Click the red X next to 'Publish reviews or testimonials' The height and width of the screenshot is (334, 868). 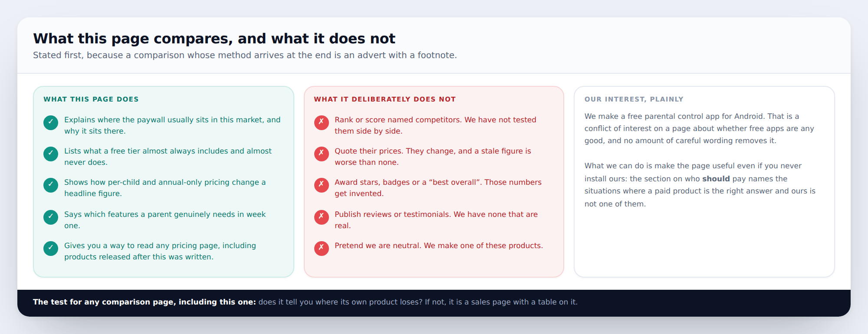(x=322, y=217)
